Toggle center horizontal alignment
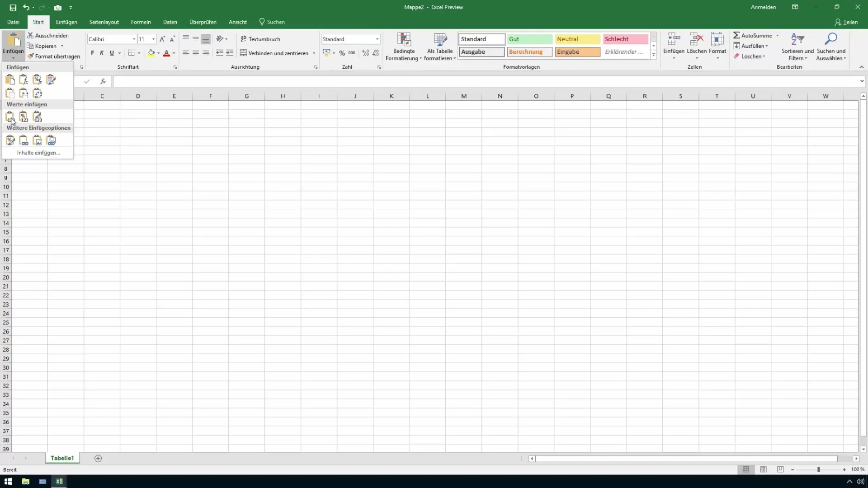Image resolution: width=868 pixels, height=488 pixels. pyautogui.click(x=195, y=53)
